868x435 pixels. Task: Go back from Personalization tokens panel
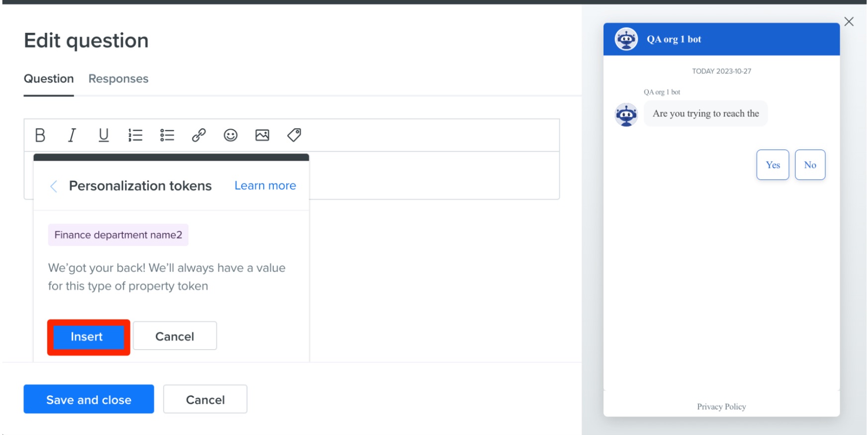54,186
